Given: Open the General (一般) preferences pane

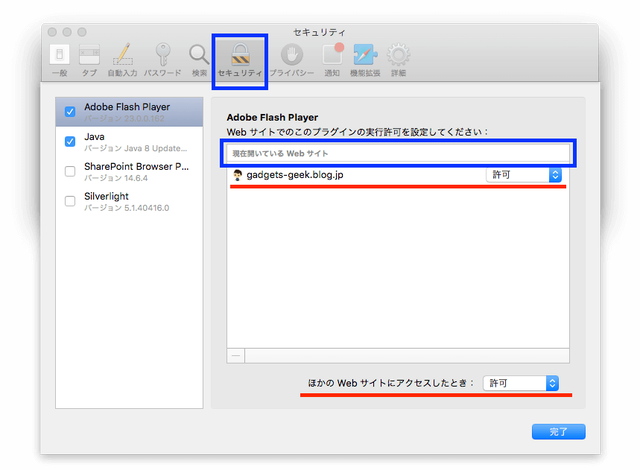Looking at the screenshot, I should pyautogui.click(x=60, y=60).
